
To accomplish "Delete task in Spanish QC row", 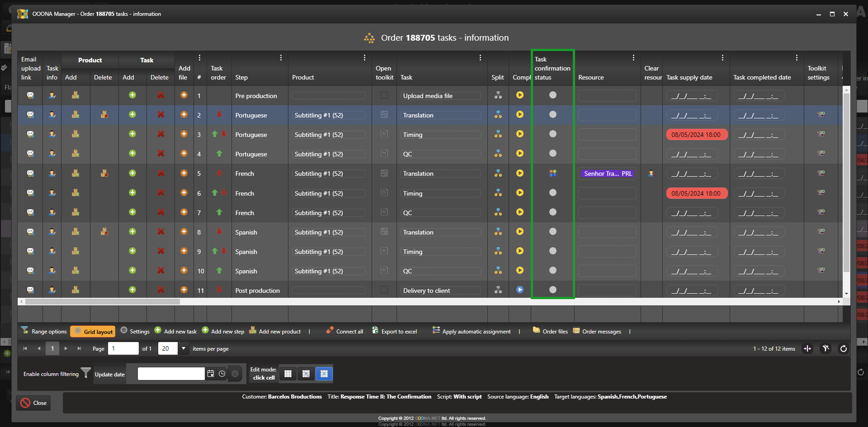I will point(160,271).
